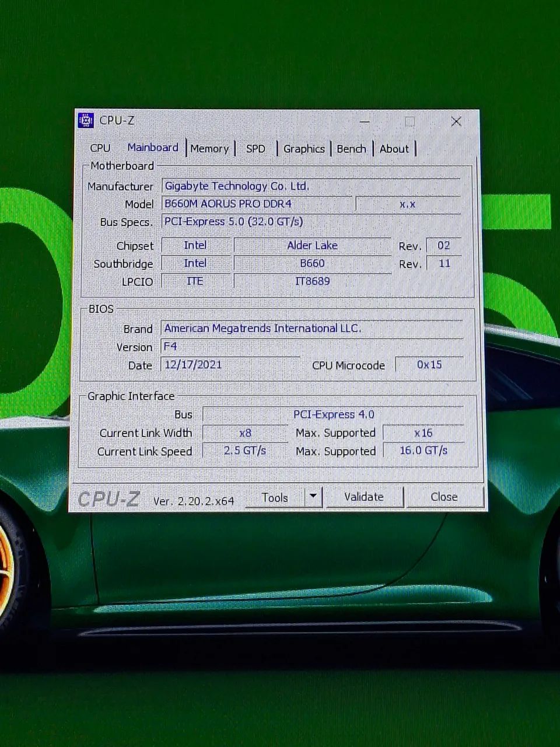Image resolution: width=560 pixels, height=747 pixels.
Task: Click the chipset Rev. value 02
Action: point(443,246)
